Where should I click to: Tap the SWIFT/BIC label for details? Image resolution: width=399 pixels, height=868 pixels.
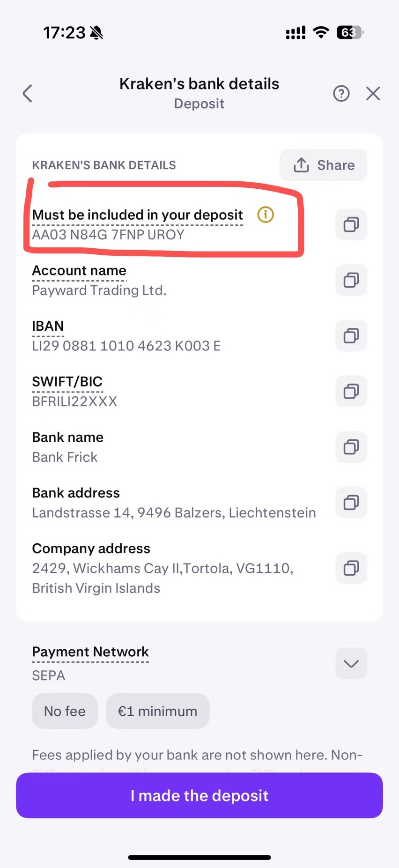67,382
